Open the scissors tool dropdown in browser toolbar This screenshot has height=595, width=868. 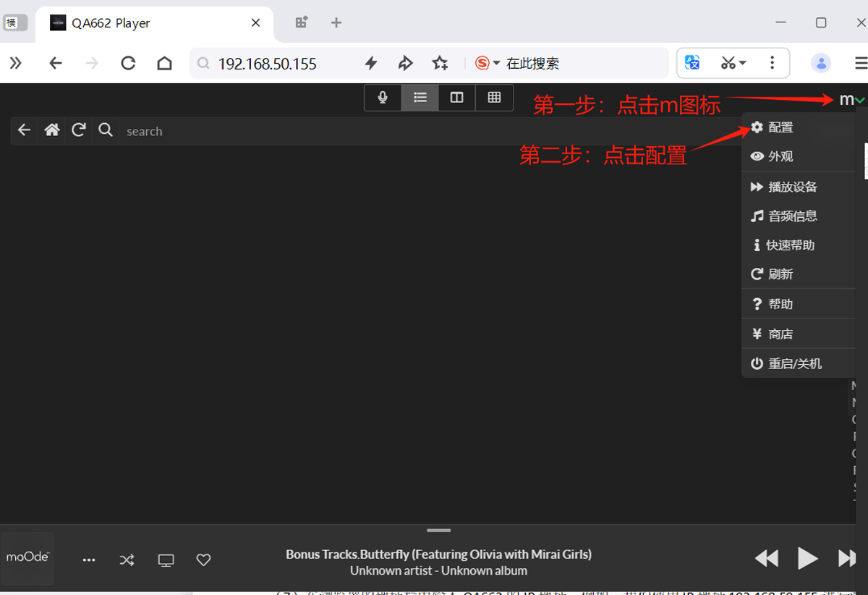click(733, 64)
